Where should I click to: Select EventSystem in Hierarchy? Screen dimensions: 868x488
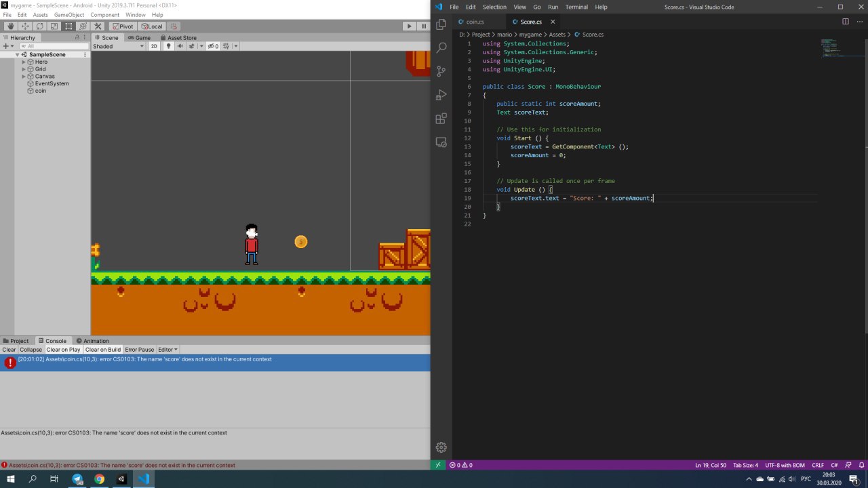click(x=52, y=83)
